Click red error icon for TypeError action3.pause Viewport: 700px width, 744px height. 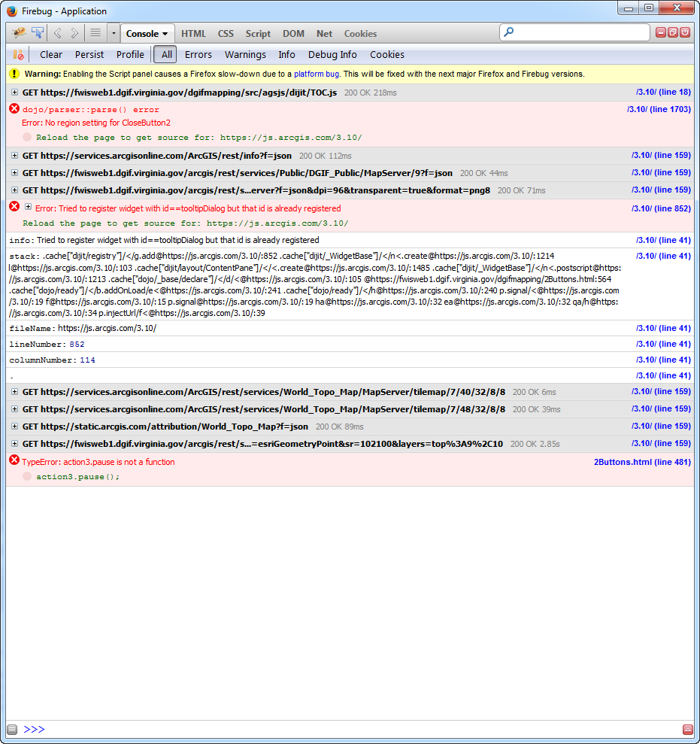click(x=14, y=460)
